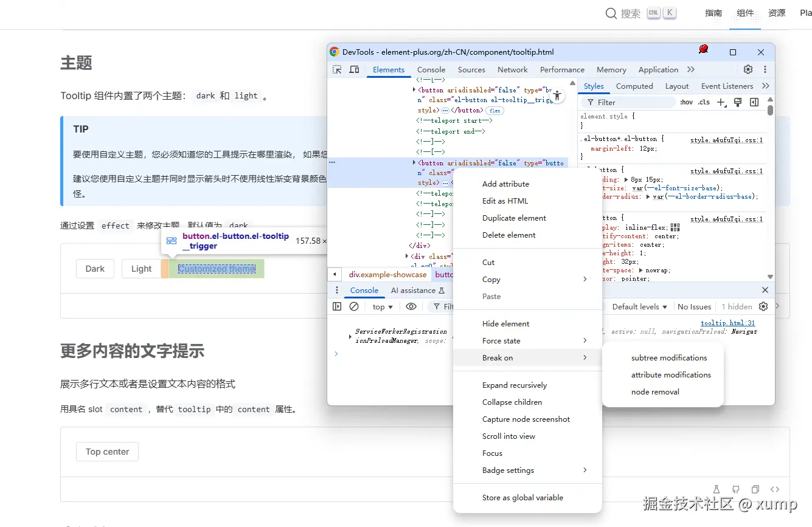The image size is (812, 527).
Task: Click the 指南 navigation link
Action: (713, 13)
